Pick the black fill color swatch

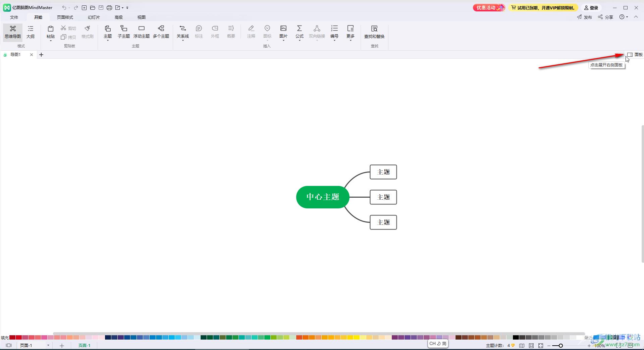point(516,337)
